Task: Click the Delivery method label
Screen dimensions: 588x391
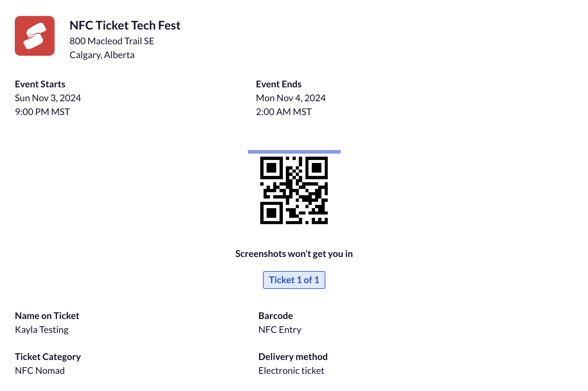Action: point(293,357)
